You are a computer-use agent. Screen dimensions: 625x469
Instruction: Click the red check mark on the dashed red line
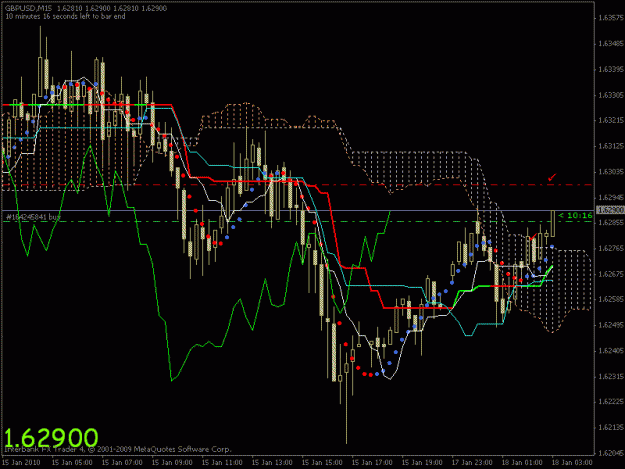click(x=552, y=177)
